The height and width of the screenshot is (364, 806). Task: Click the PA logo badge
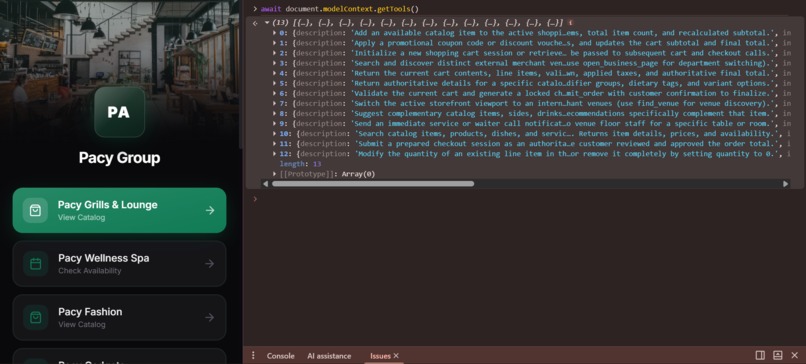(x=119, y=112)
